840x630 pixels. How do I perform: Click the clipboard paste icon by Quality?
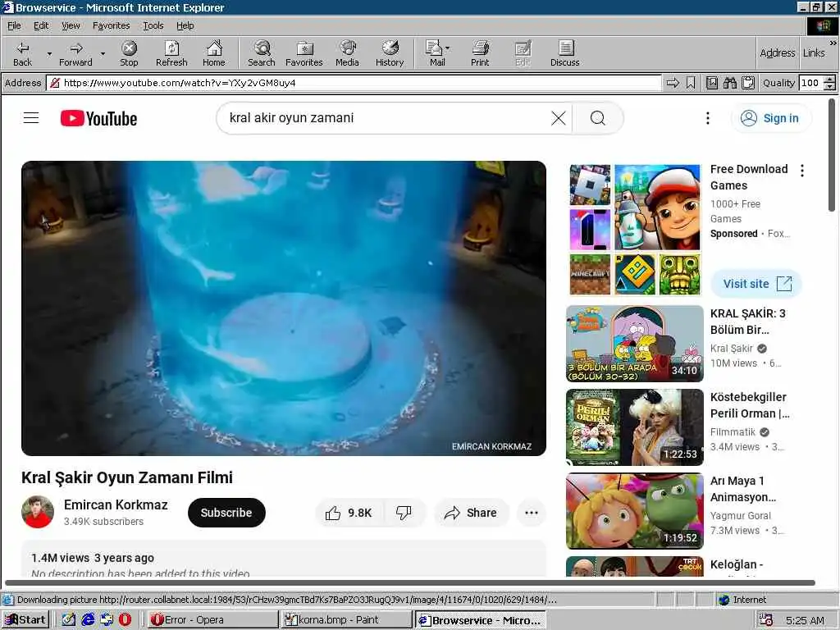click(748, 83)
